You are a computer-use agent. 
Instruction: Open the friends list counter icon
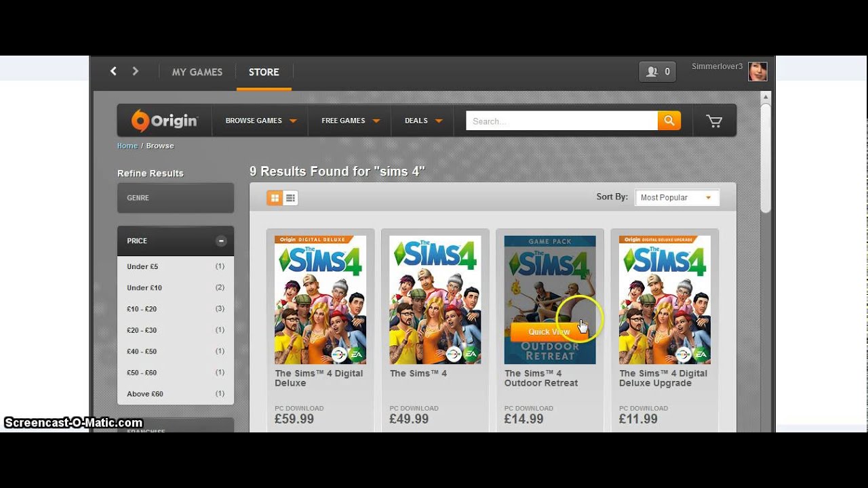(x=657, y=72)
